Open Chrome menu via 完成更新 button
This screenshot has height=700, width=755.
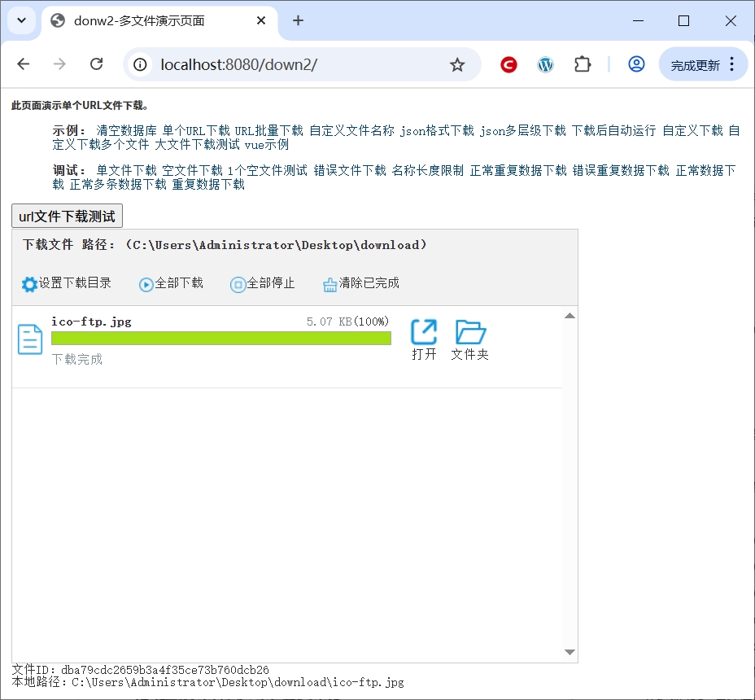click(703, 64)
